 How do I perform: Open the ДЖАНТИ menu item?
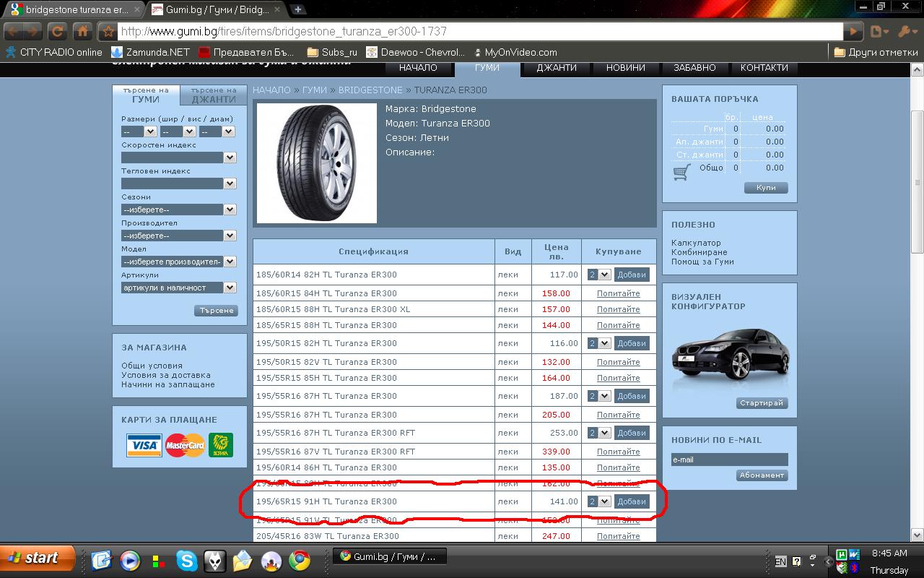(x=557, y=68)
